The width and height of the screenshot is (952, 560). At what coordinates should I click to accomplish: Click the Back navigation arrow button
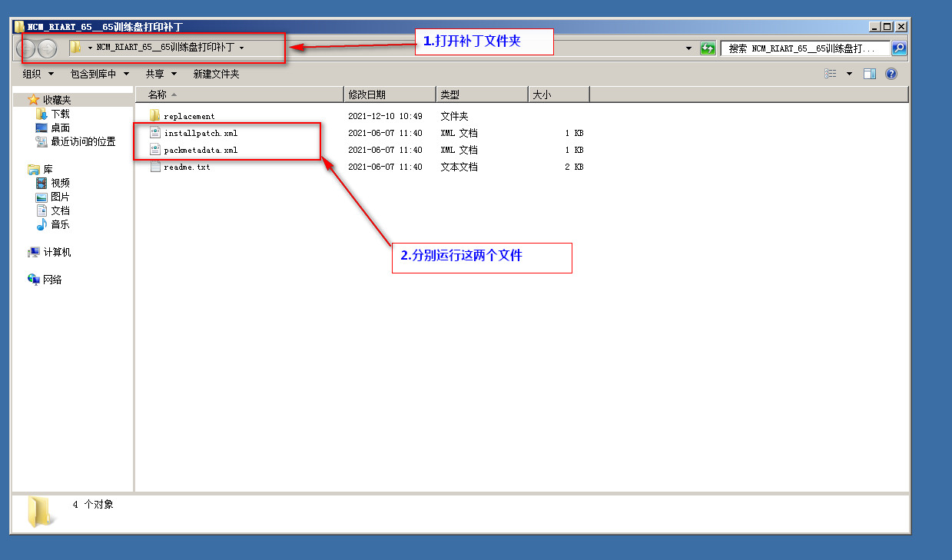(x=27, y=48)
